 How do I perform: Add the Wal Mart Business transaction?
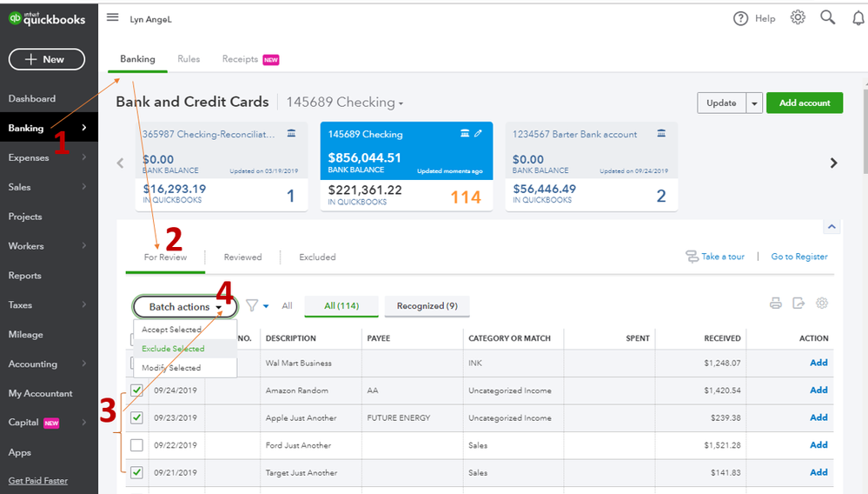coord(818,363)
